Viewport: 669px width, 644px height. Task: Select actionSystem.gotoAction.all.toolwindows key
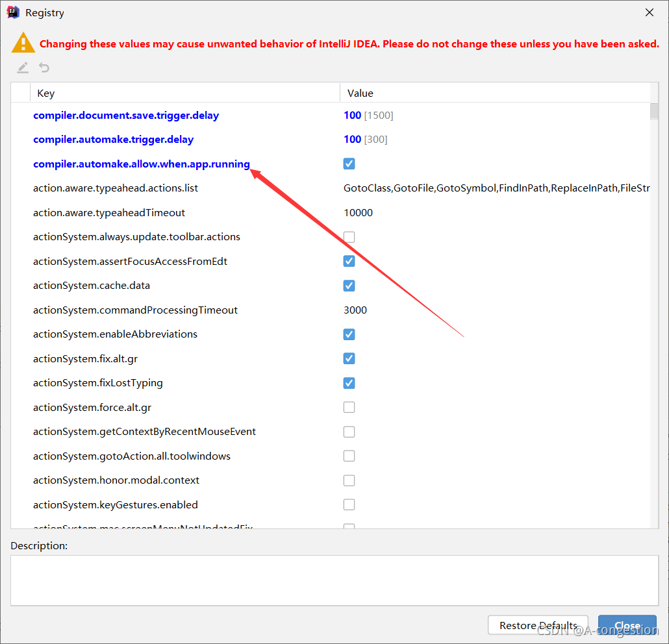click(x=132, y=456)
